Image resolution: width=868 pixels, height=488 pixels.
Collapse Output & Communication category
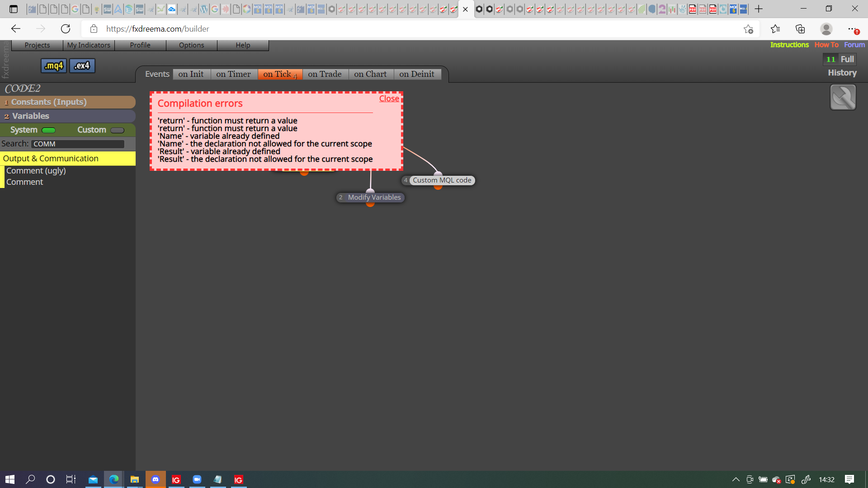[x=67, y=159]
